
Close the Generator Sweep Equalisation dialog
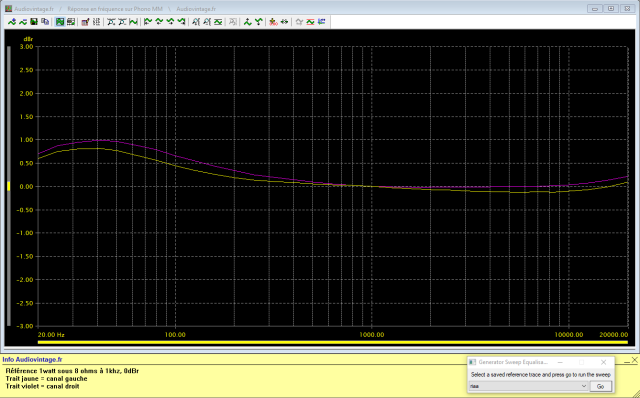603,362
